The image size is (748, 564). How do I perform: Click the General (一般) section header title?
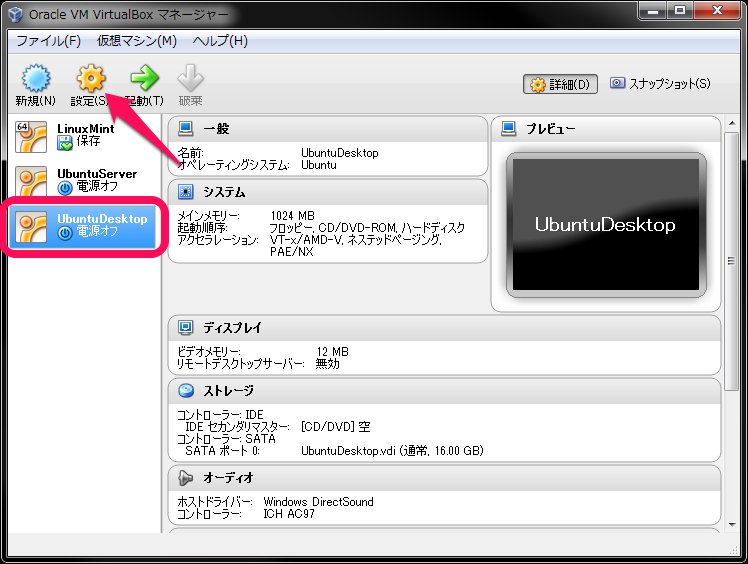(216, 128)
